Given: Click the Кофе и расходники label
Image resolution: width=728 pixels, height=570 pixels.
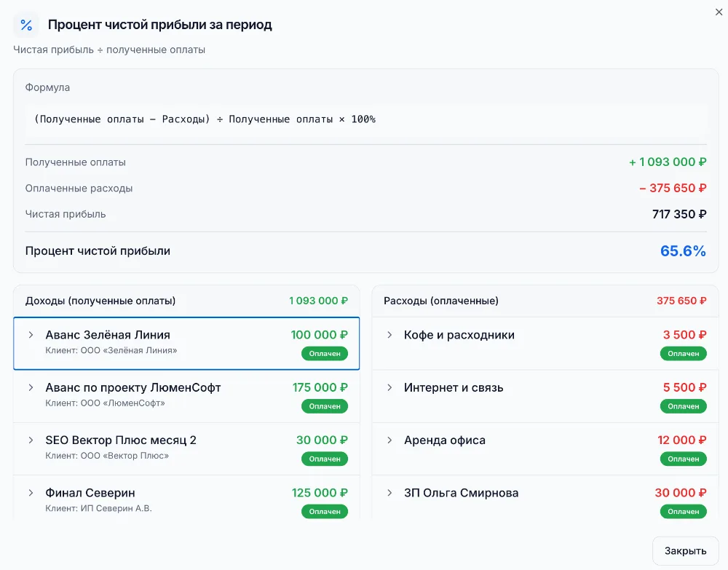Looking at the screenshot, I should click(459, 335).
